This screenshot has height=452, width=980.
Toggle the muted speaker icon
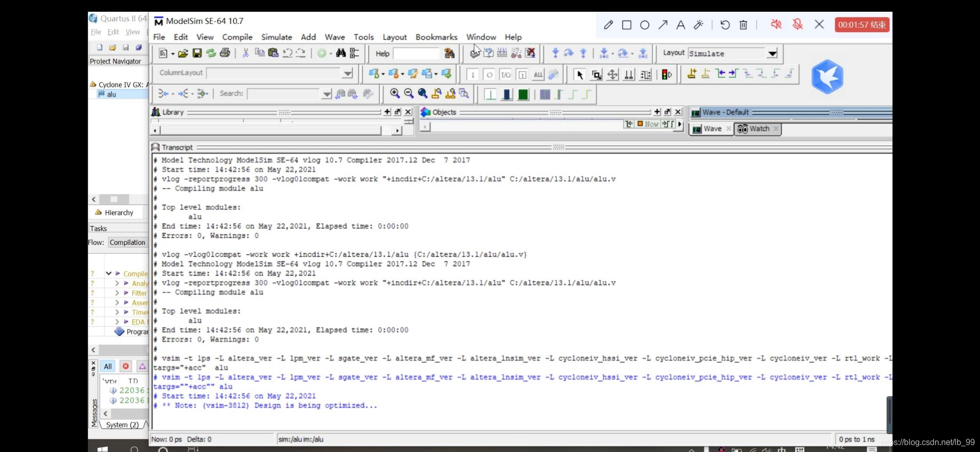coord(776,24)
